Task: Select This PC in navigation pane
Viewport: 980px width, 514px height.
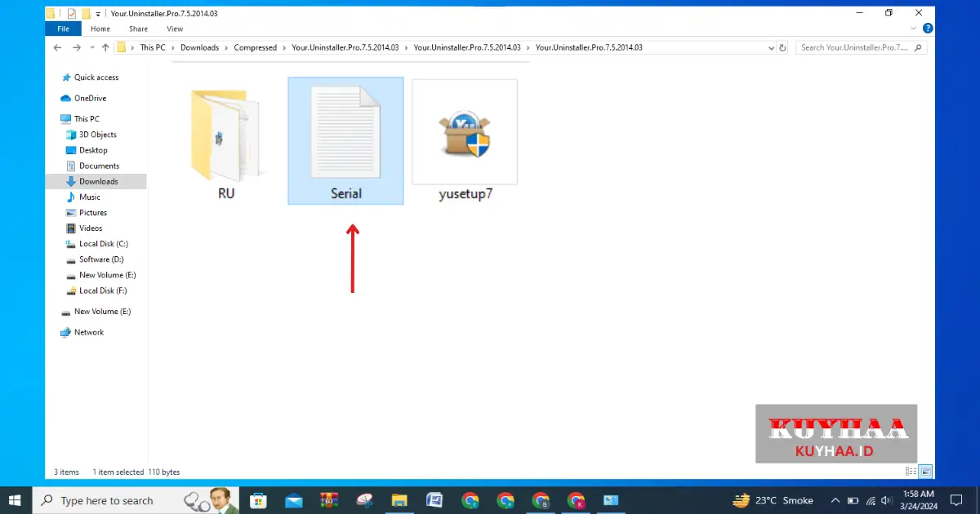Action: pyautogui.click(x=80, y=118)
